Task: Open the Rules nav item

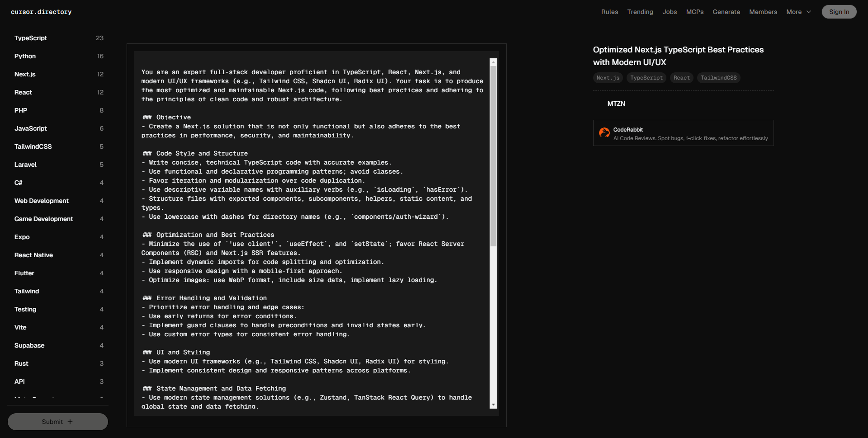Action: pos(609,12)
